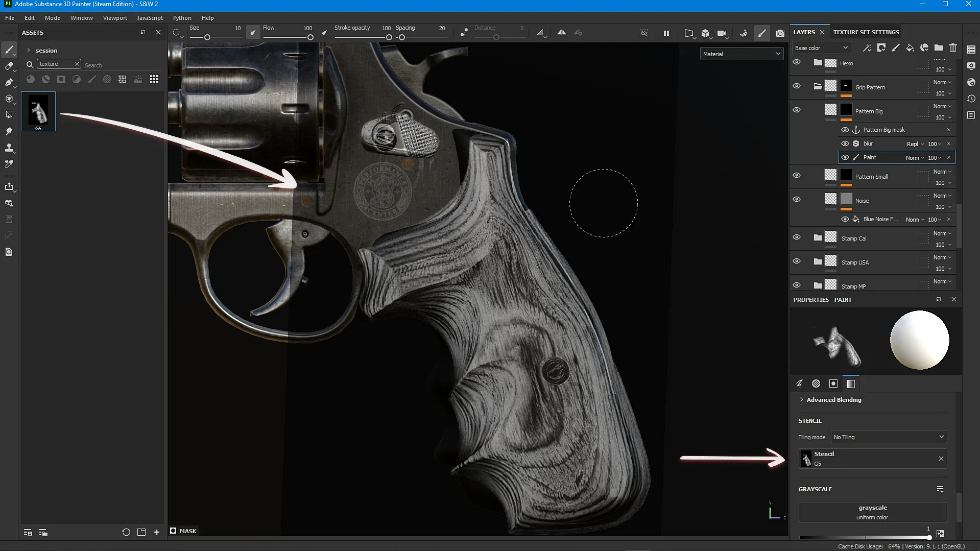
Task: Switch to the TEXTURE SET SETTINGS tab
Action: pos(866,32)
